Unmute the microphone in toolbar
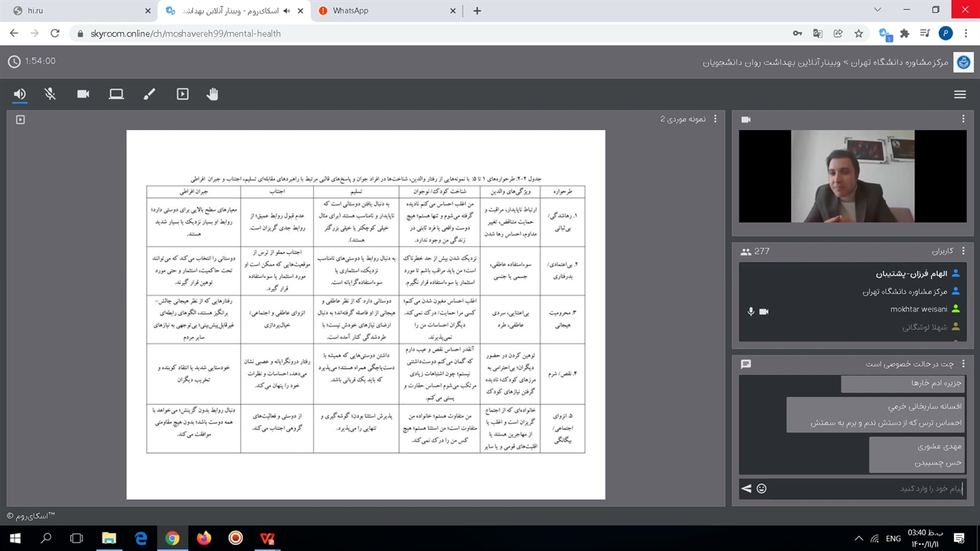This screenshot has height=551, width=980. (x=51, y=94)
